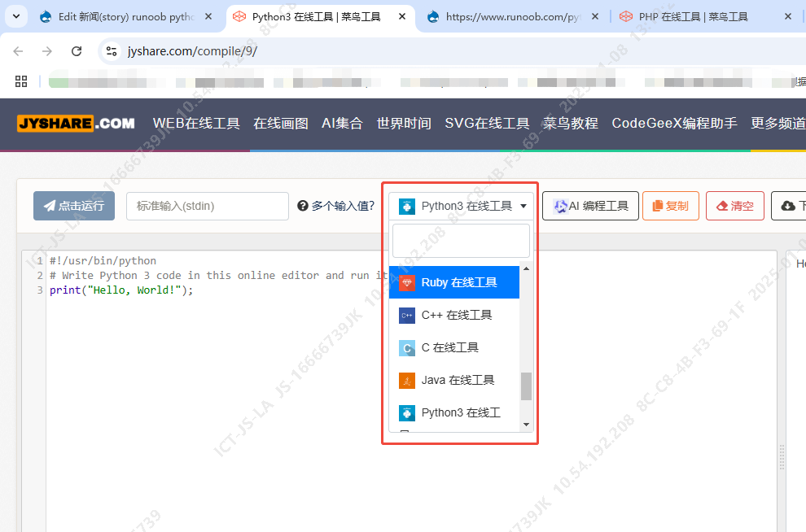This screenshot has width=806, height=532.
Task: Click the comment line in editor
Action: coord(218,275)
